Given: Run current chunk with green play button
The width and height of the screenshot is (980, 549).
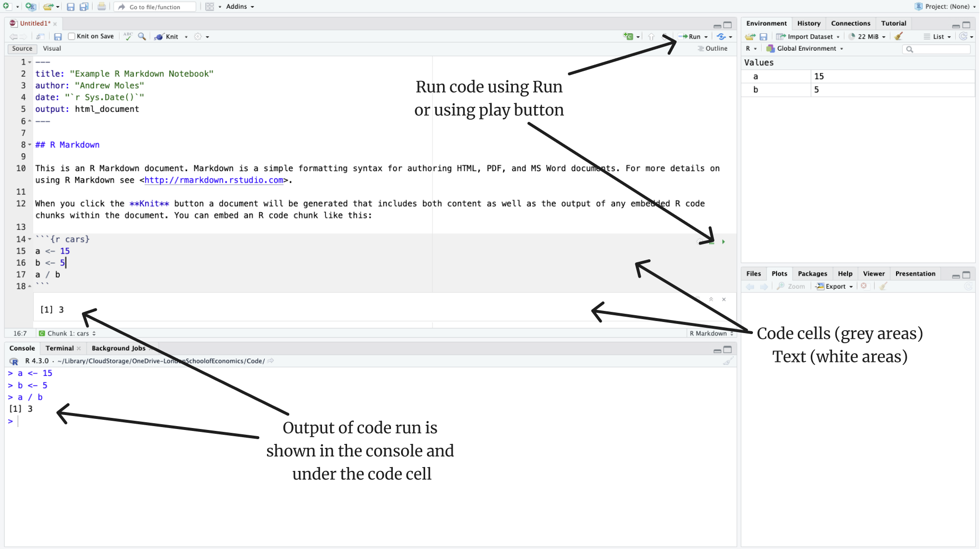Looking at the screenshot, I should 723,241.
